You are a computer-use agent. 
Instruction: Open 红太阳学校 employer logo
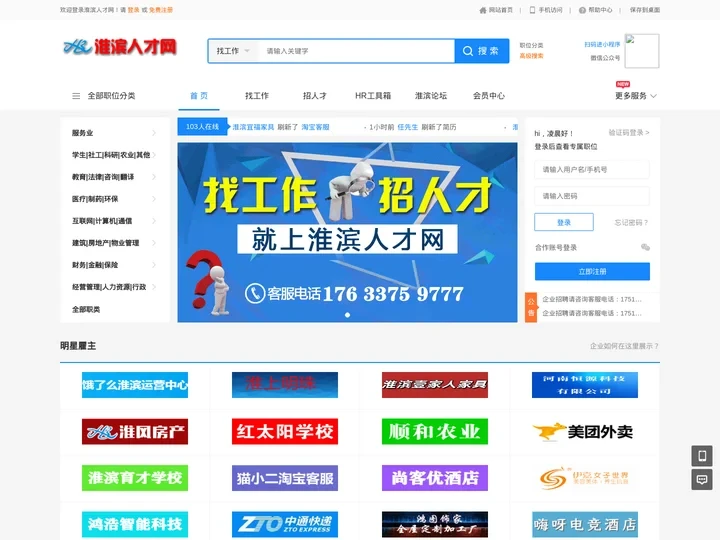coord(285,432)
